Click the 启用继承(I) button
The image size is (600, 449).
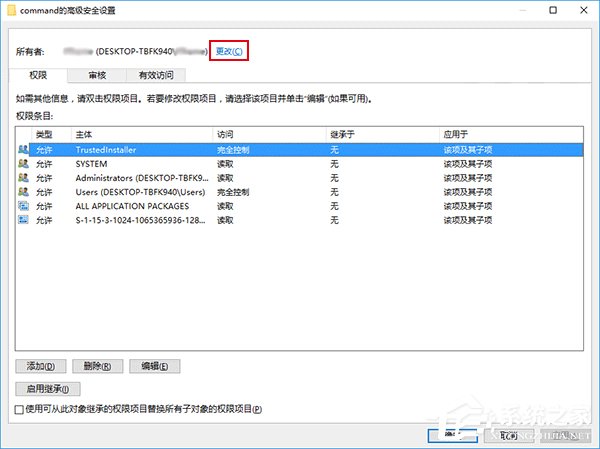tap(48, 389)
